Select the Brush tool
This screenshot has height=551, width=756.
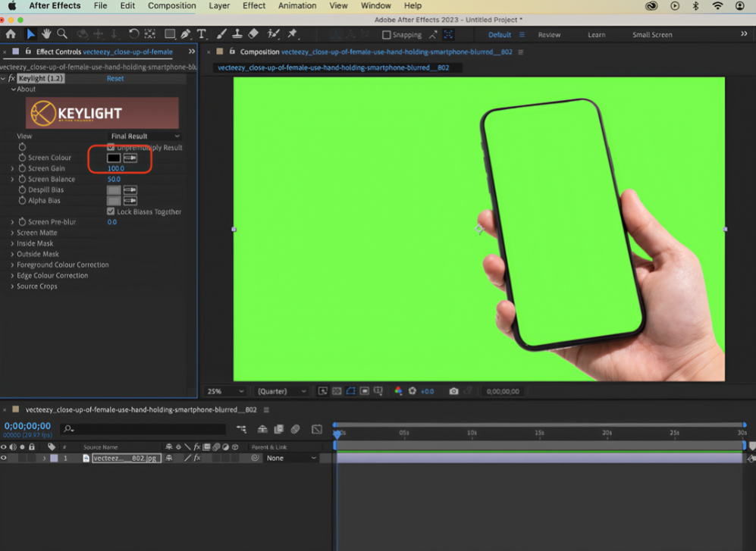(x=222, y=33)
